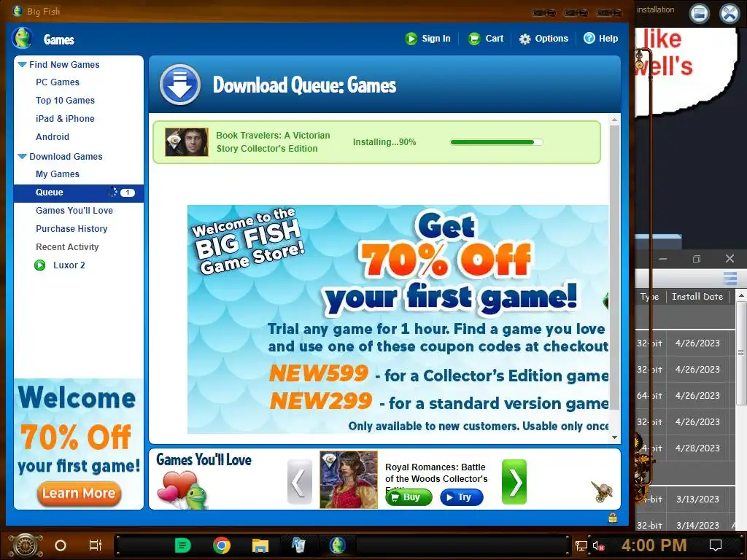Click the muted volume tray icon
This screenshot has height=560, width=747.
click(x=598, y=545)
